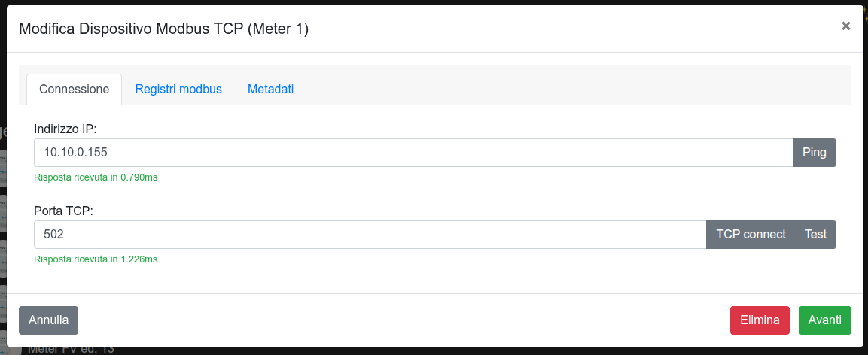Click the empty tab bar area after Metadati
Screen dimensions: 868x355
point(572,88)
